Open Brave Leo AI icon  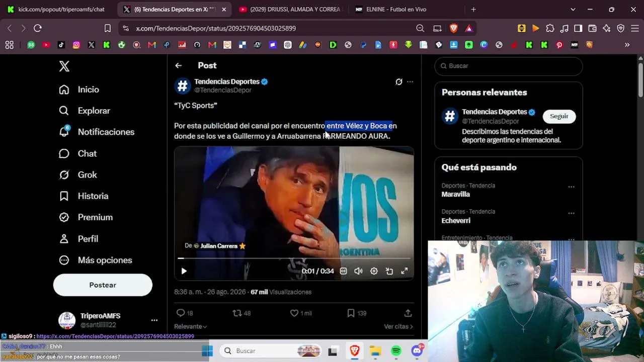coord(607,29)
